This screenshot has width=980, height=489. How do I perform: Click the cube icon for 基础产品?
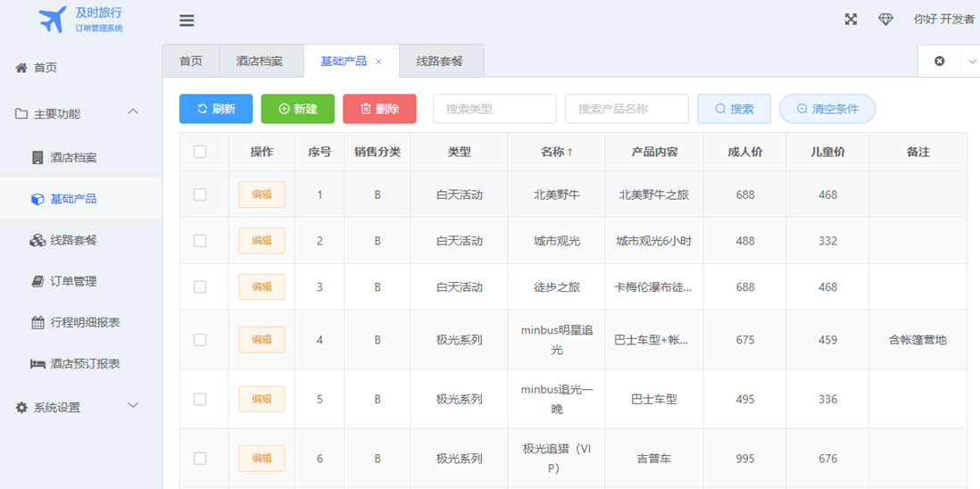coord(37,199)
